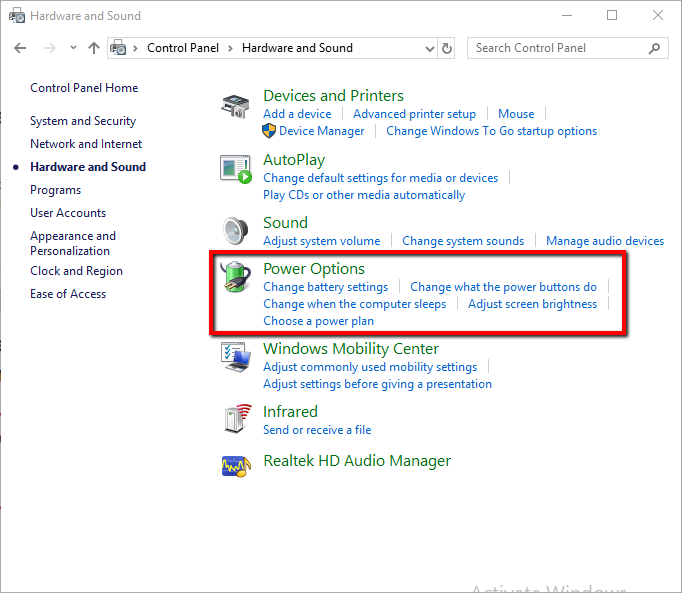
Task: Click the Control Panel icon in address bar
Action: pyautogui.click(x=118, y=47)
